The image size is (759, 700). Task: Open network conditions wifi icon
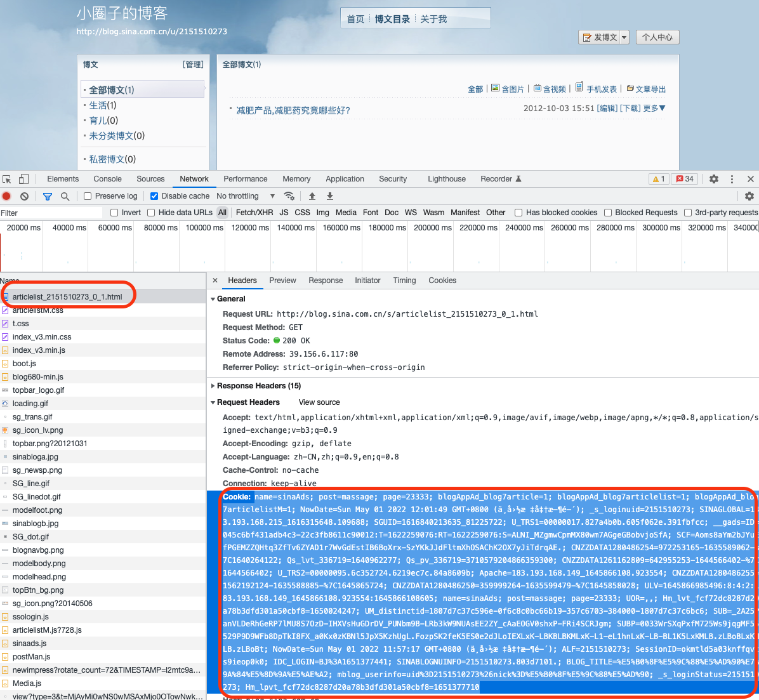point(289,196)
